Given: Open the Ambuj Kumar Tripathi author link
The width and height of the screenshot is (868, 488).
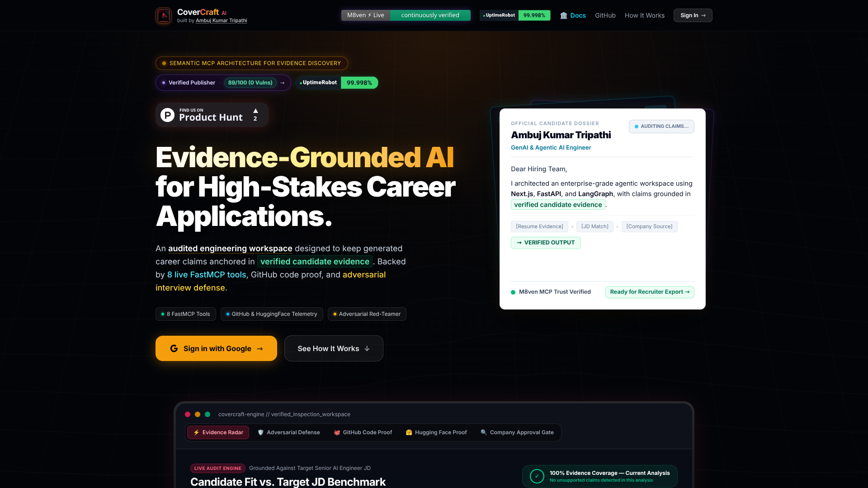Looking at the screenshot, I should click(221, 20).
